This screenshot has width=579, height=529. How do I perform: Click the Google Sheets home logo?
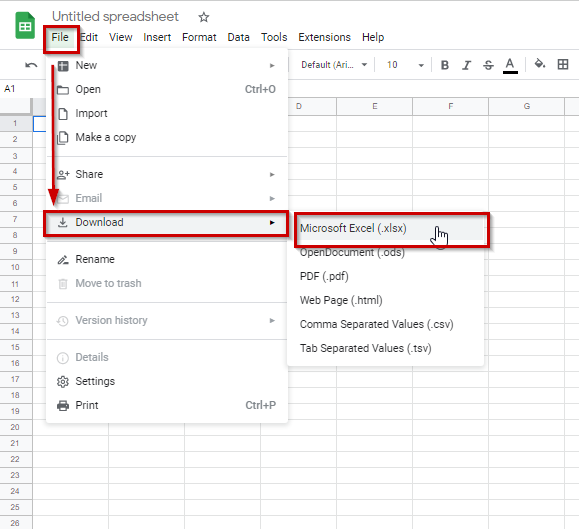[25, 25]
